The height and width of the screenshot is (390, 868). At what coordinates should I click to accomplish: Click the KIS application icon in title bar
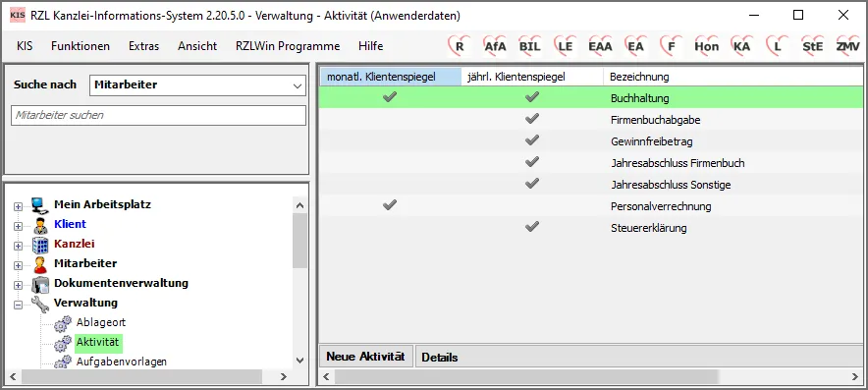18,16
